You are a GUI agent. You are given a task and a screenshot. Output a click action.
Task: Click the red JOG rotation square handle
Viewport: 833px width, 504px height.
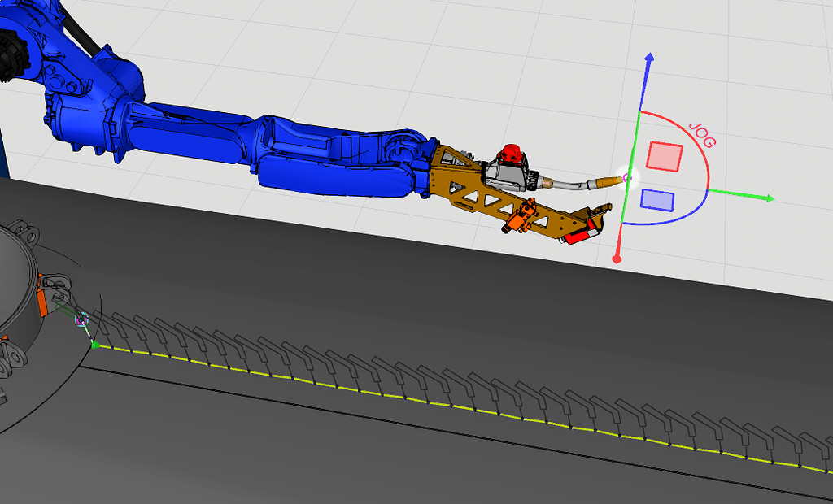pos(665,154)
